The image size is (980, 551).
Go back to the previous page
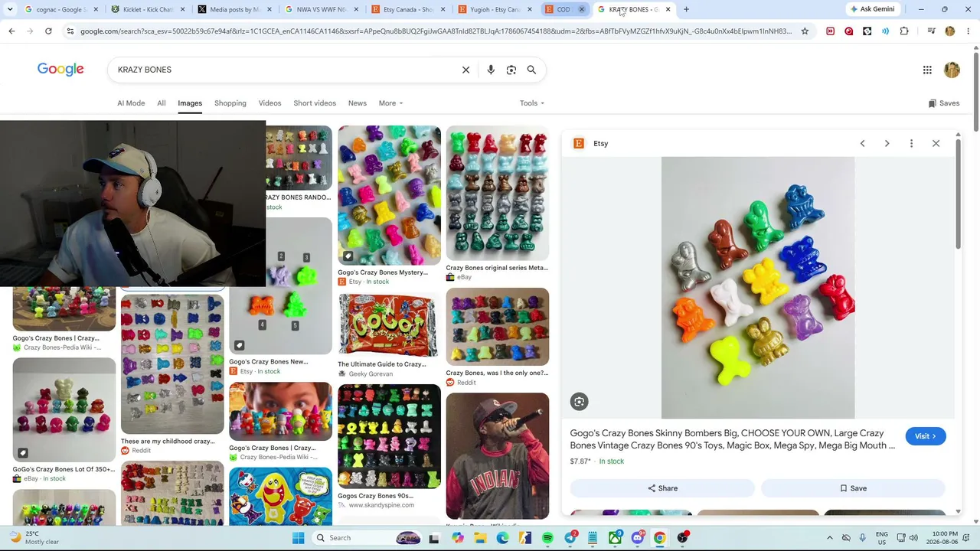tap(11, 31)
